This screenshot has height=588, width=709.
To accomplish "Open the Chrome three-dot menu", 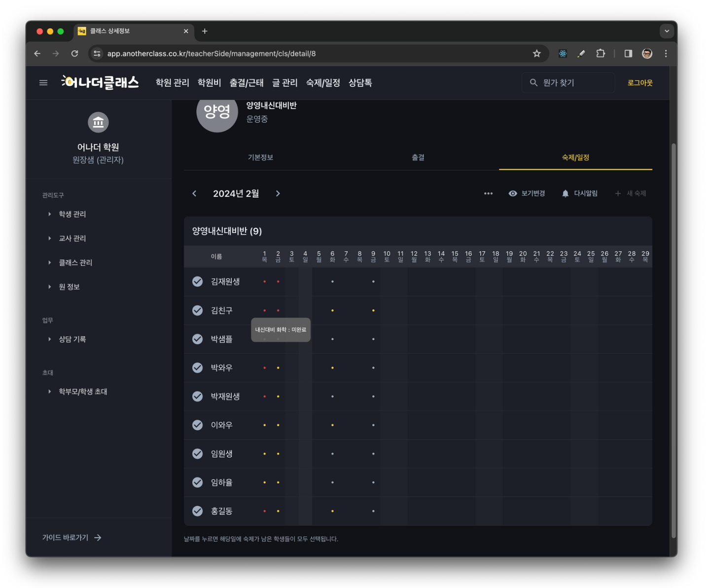I will [x=666, y=54].
